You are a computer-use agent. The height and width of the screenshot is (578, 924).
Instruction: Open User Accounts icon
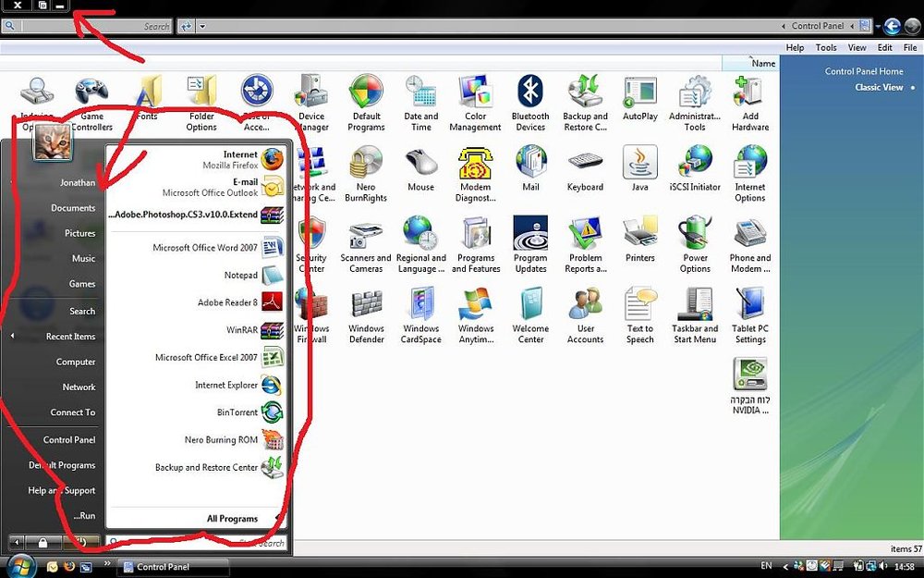point(585,315)
